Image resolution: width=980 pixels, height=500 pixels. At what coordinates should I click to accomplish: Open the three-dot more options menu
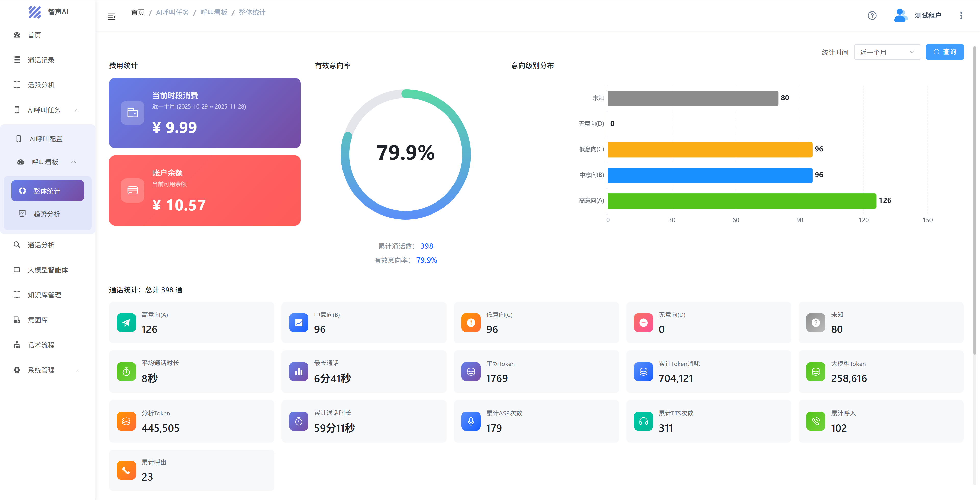[x=961, y=16]
